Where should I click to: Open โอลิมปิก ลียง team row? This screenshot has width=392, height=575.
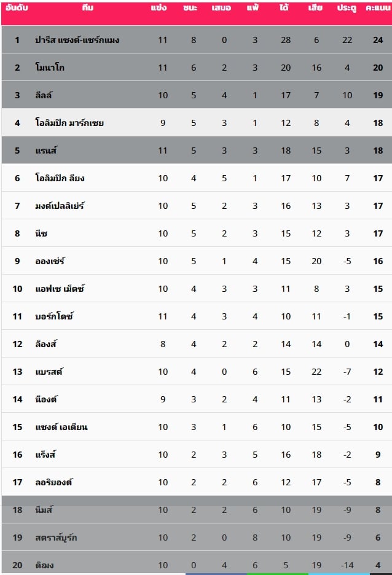pyautogui.click(x=197, y=178)
